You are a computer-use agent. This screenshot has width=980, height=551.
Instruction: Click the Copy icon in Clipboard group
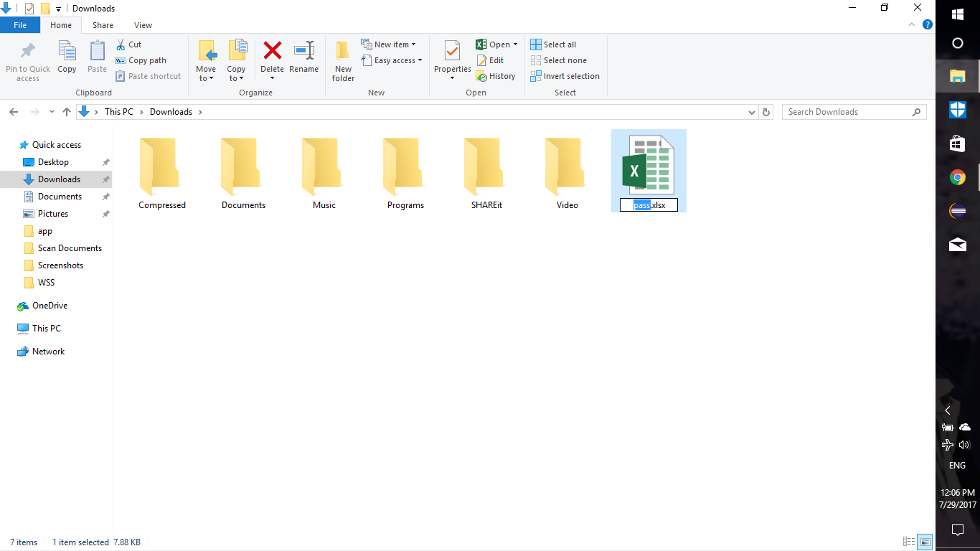(x=67, y=57)
